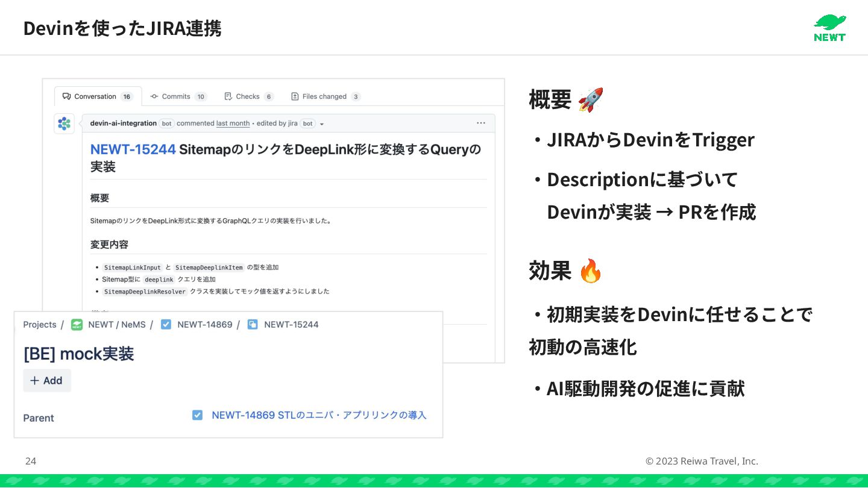The image size is (868, 488).
Task: Click the rocket emoji next to 概要
Action: click(591, 99)
